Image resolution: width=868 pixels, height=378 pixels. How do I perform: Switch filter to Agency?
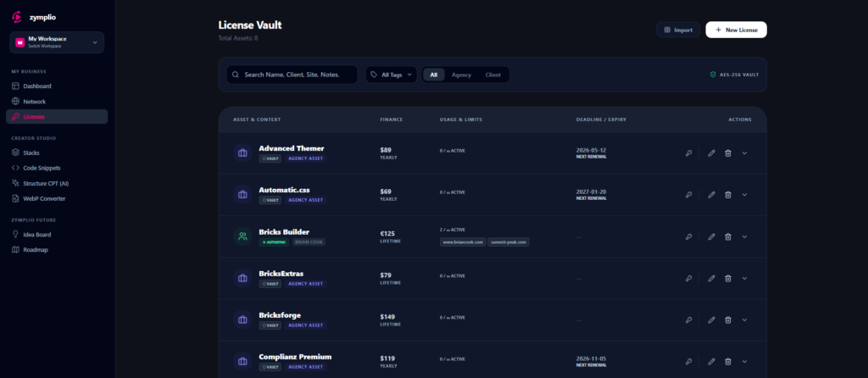[x=461, y=75]
